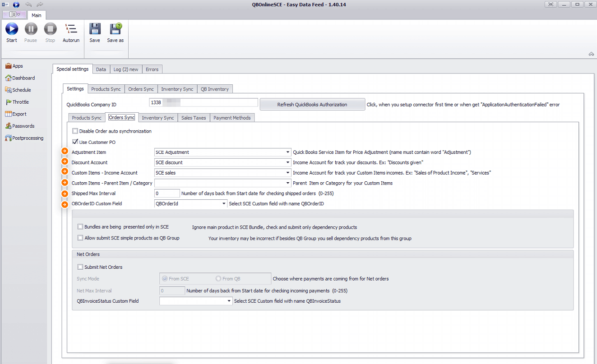The image size is (597, 364).
Task: Choose the Save as icon
Action: (x=115, y=33)
